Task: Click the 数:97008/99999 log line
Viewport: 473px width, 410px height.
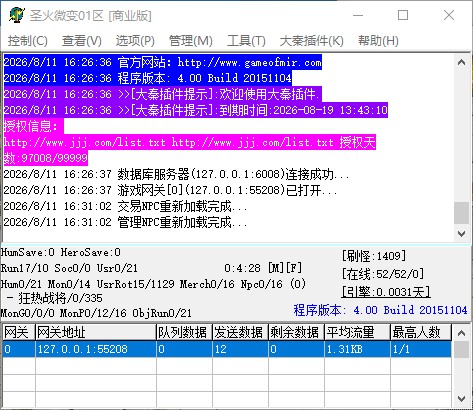Action: [x=46, y=158]
